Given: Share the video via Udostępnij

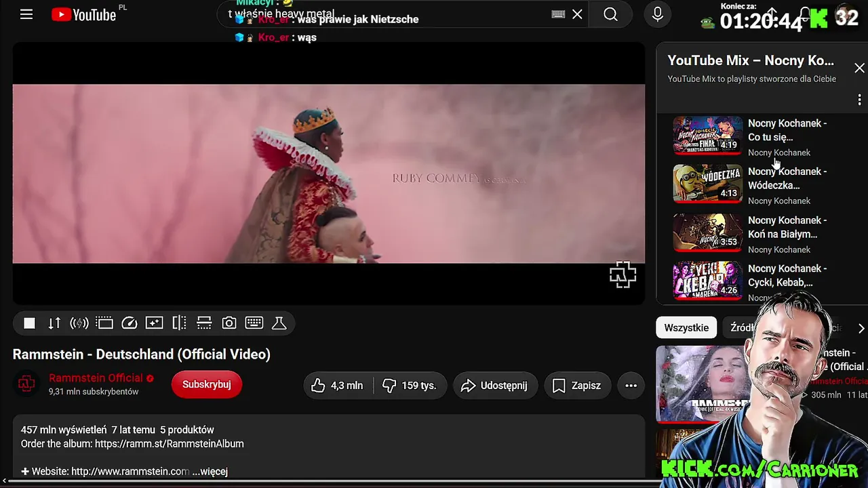Looking at the screenshot, I should [495, 386].
